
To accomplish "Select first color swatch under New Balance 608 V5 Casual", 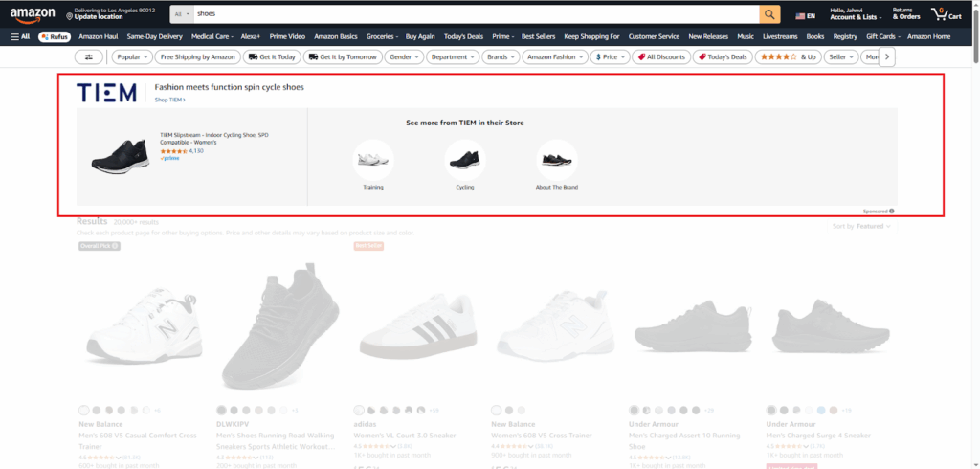I will (84, 411).
